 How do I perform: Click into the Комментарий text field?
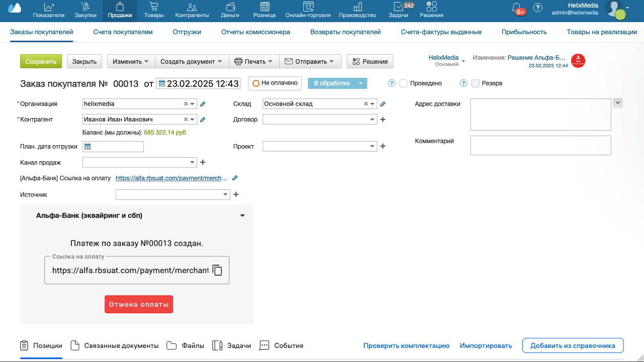pos(540,145)
